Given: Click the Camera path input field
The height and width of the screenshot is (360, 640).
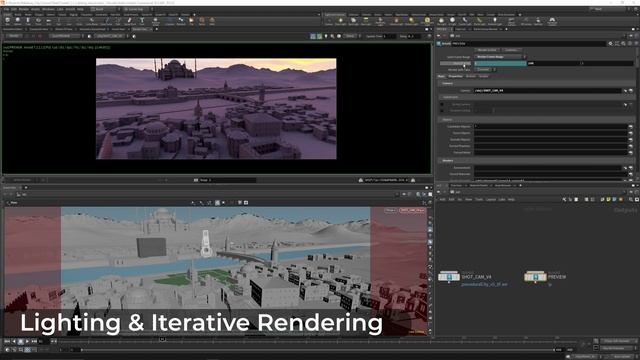Looking at the screenshot, I should point(548,91).
